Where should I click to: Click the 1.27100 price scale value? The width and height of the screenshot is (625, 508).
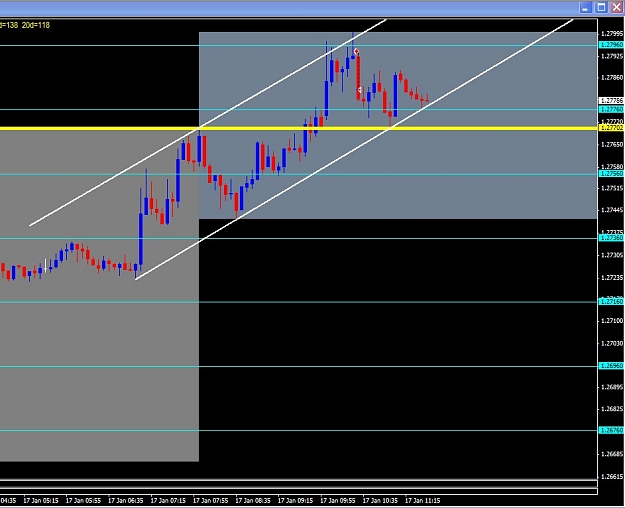coord(612,321)
